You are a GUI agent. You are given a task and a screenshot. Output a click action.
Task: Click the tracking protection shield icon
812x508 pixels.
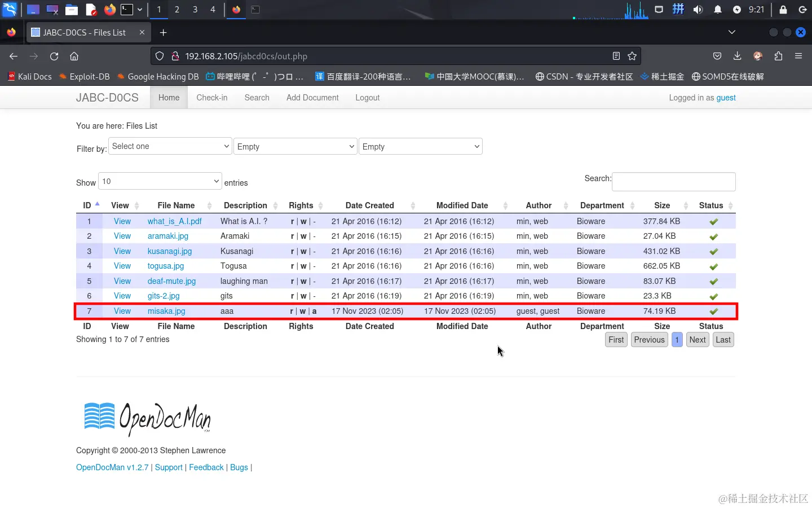coord(160,56)
